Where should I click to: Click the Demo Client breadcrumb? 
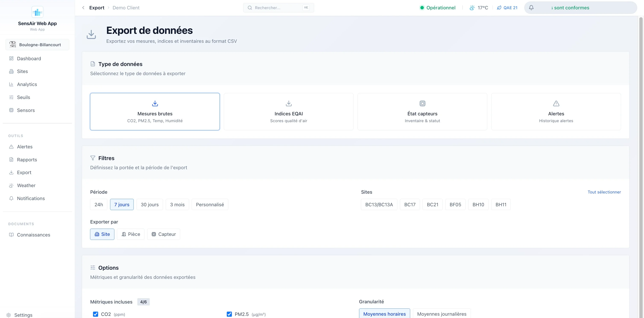[126, 8]
